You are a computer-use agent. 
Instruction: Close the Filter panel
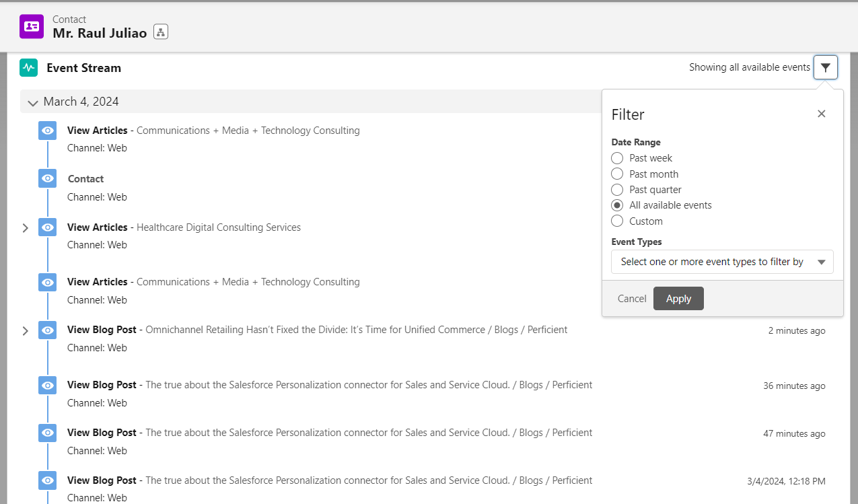(x=821, y=114)
